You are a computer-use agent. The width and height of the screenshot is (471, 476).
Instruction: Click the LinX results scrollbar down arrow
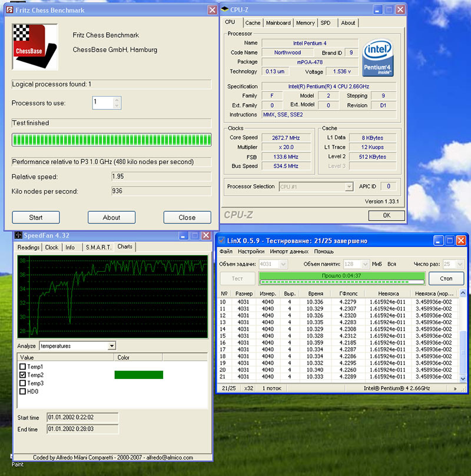tap(463, 378)
